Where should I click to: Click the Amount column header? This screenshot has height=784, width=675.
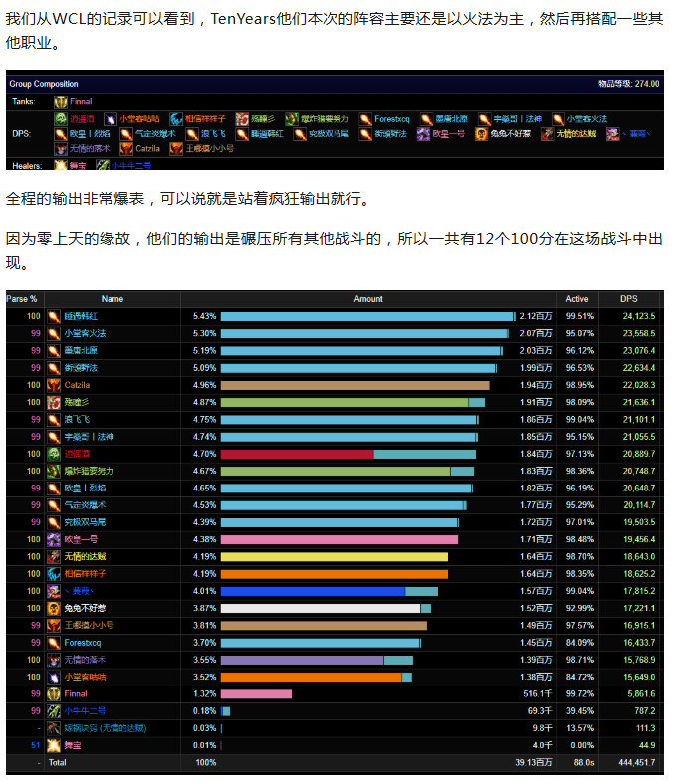coord(367,298)
